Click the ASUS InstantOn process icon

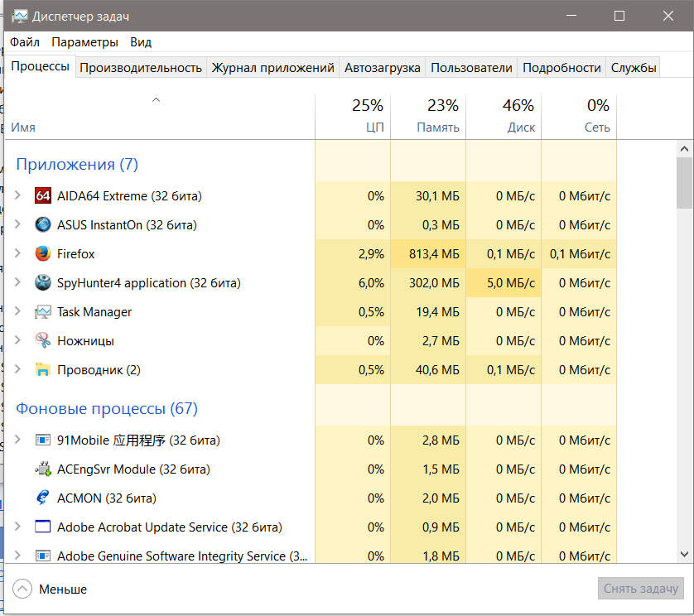tap(43, 225)
